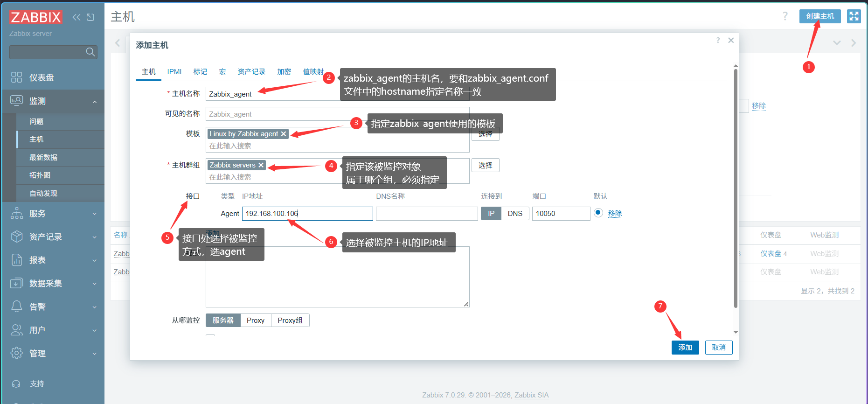Choose 服务器 as monitored-by option
This screenshot has width=868, height=404.
pos(223,320)
